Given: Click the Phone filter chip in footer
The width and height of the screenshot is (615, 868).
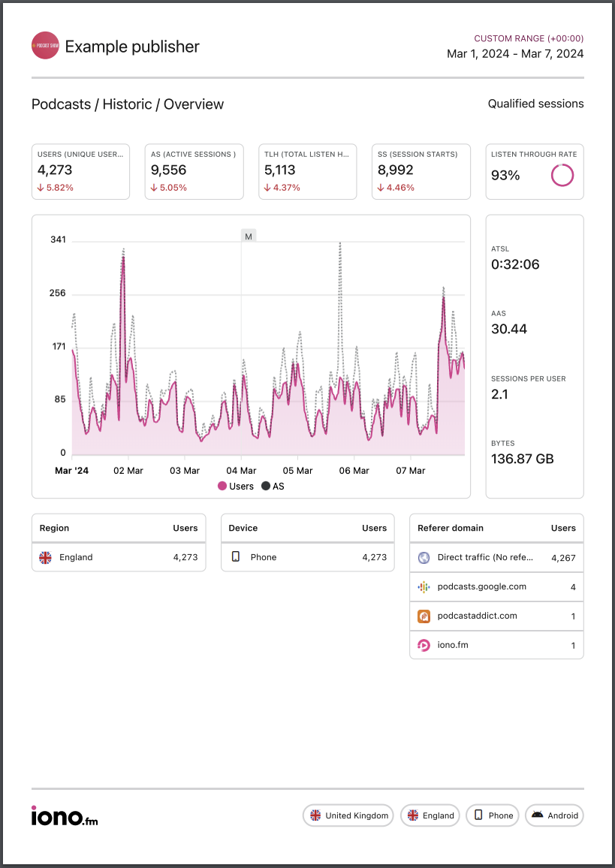Looking at the screenshot, I should pyautogui.click(x=493, y=815).
